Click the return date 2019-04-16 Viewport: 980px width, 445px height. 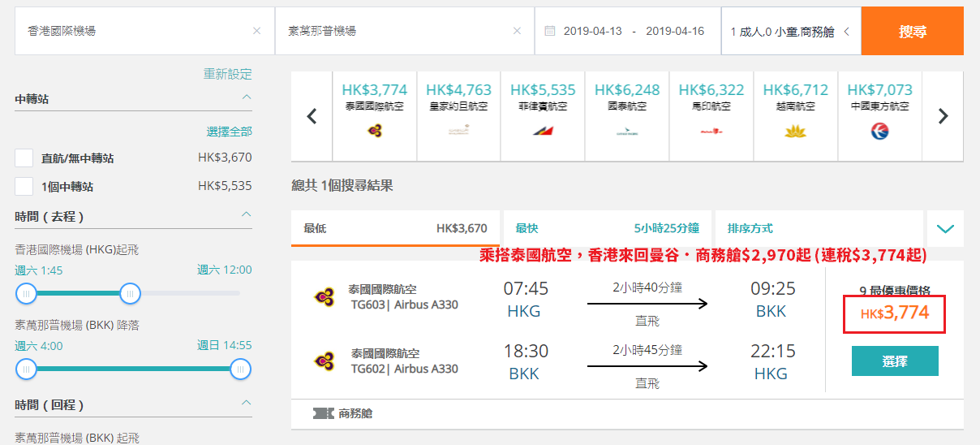coord(675,31)
